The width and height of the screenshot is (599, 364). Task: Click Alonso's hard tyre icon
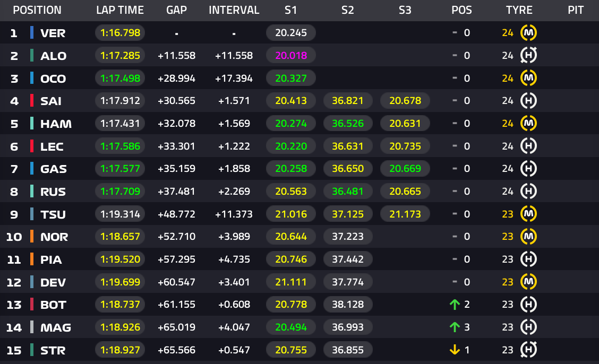pos(528,55)
